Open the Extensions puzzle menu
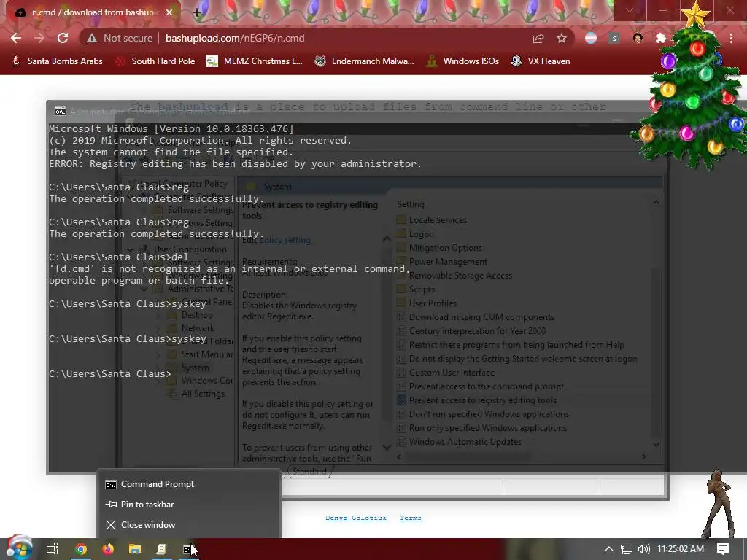 tap(660, 38)
